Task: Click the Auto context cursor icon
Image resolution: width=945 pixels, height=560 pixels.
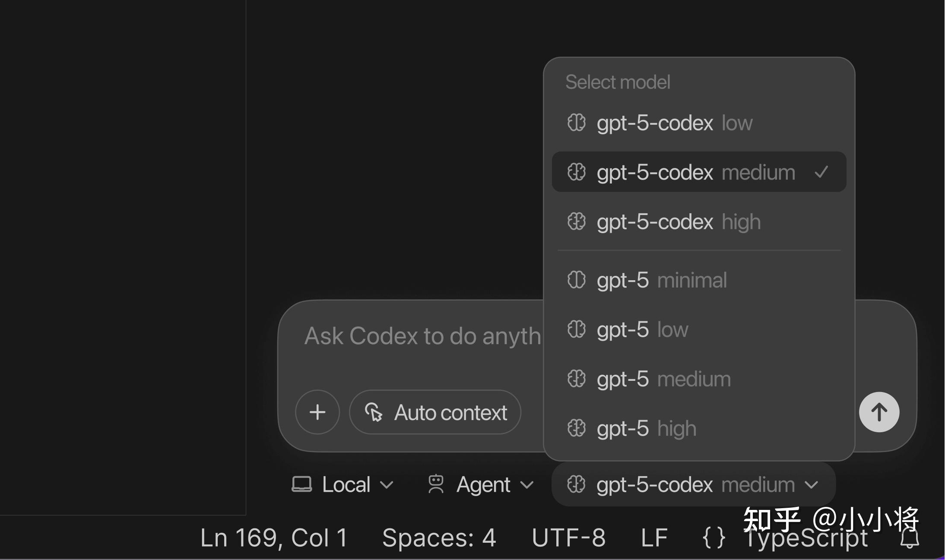Action: pyautogui.click(x=375, y=413)
